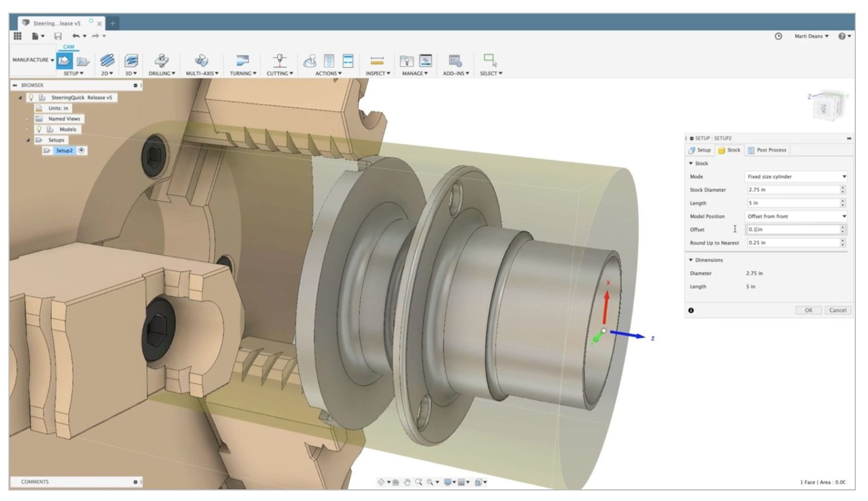Open the Task Manager icon under Manage
The image size is (868, 501).
(x=425, y=61)
